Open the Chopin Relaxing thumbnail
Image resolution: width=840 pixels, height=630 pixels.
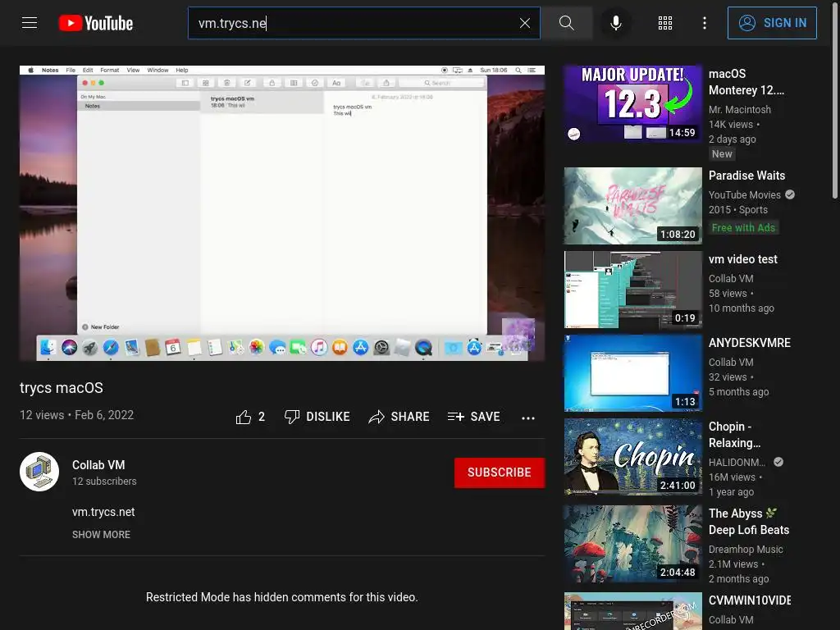tap(632, 456)
